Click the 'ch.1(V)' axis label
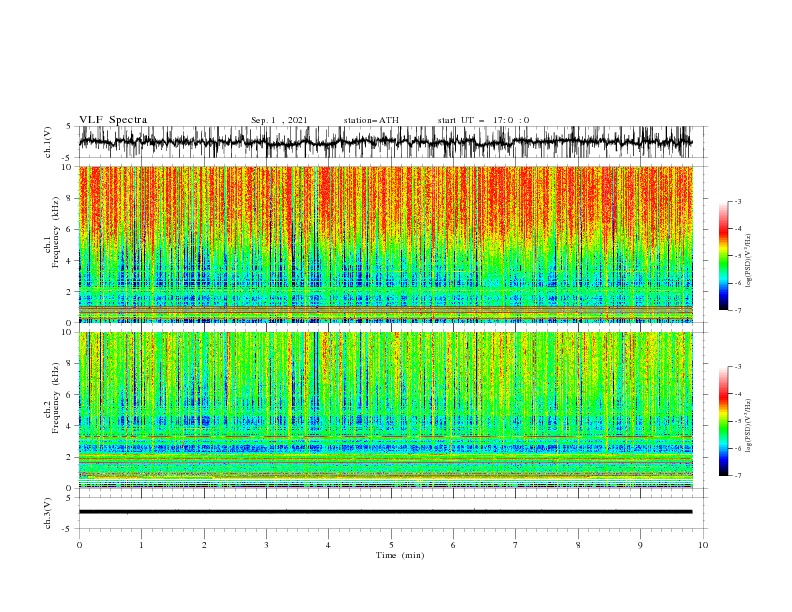The height and width of the screenshot is (612, 792). click(x=48, y=142)
